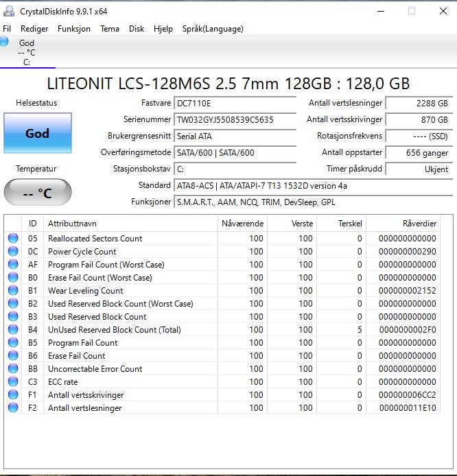Open the Språk(Language) menu
The width and height of the screenshot is (457, 476).
pyautogui.click(x=213, y=29)
